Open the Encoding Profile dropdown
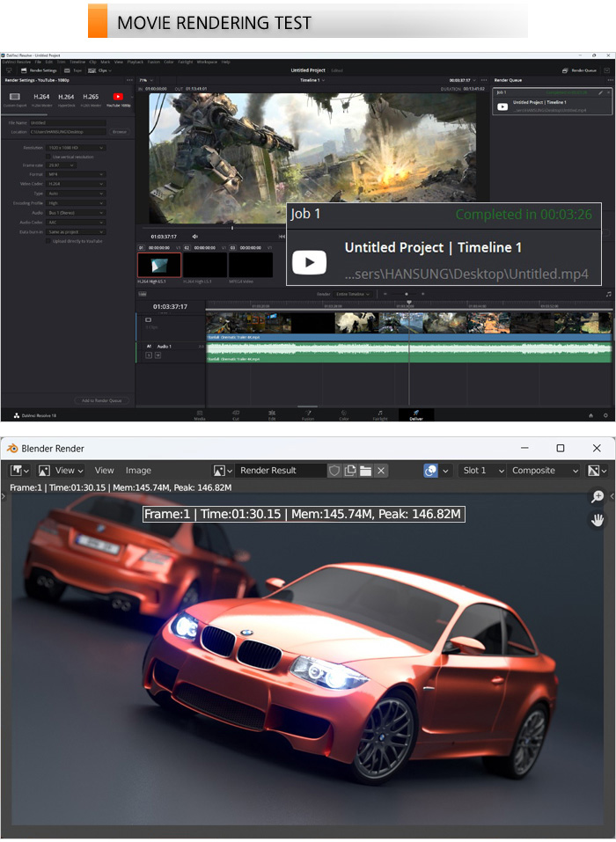This screenshot has width=616, height=842. (76, 203)
